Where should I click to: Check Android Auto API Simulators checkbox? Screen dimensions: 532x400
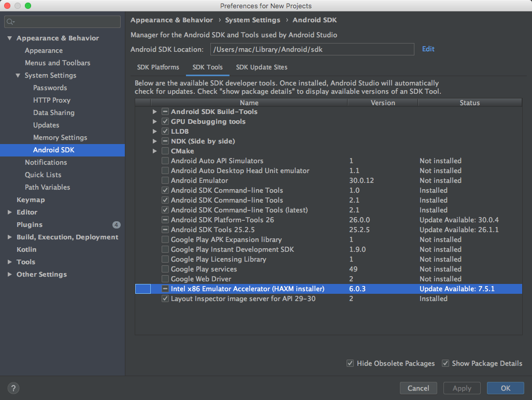click(165, 161)
